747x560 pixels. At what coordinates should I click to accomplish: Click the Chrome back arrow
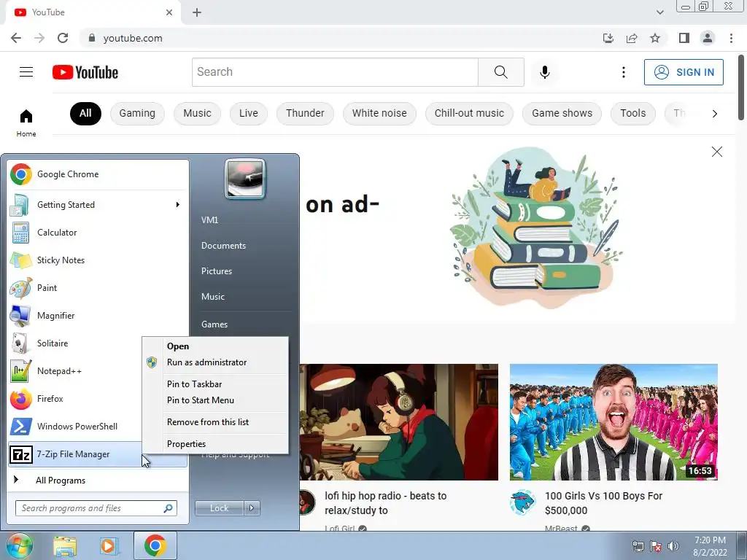coord(16,38)
